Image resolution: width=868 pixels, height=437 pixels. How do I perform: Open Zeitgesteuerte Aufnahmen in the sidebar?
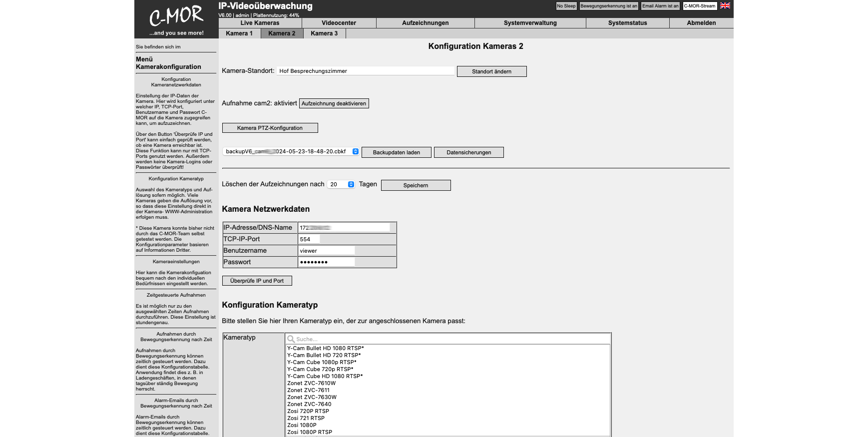point(176,295)
